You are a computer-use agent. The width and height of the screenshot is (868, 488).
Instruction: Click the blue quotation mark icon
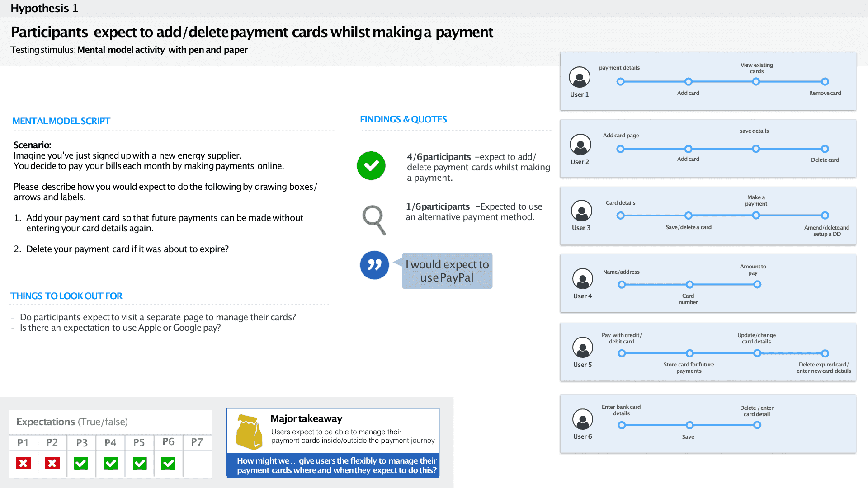click(374, 265)
